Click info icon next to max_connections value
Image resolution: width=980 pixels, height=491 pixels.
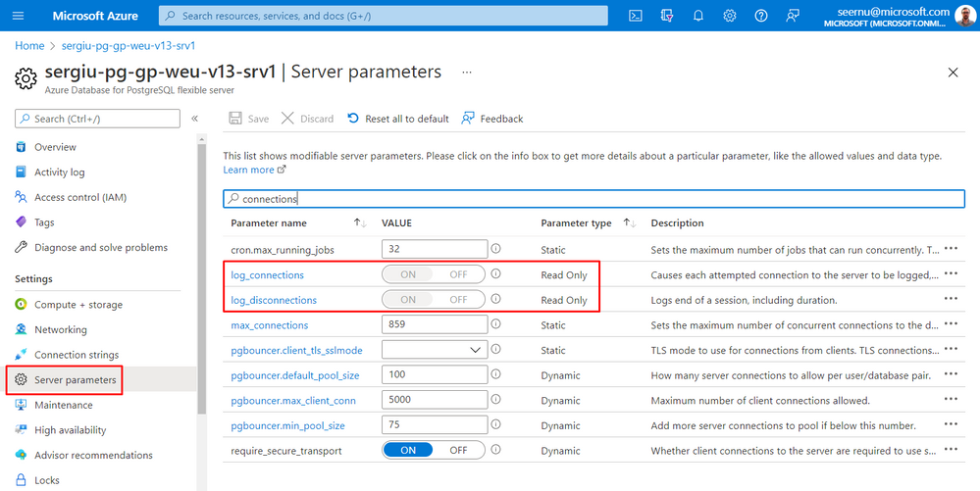[496, 325]
